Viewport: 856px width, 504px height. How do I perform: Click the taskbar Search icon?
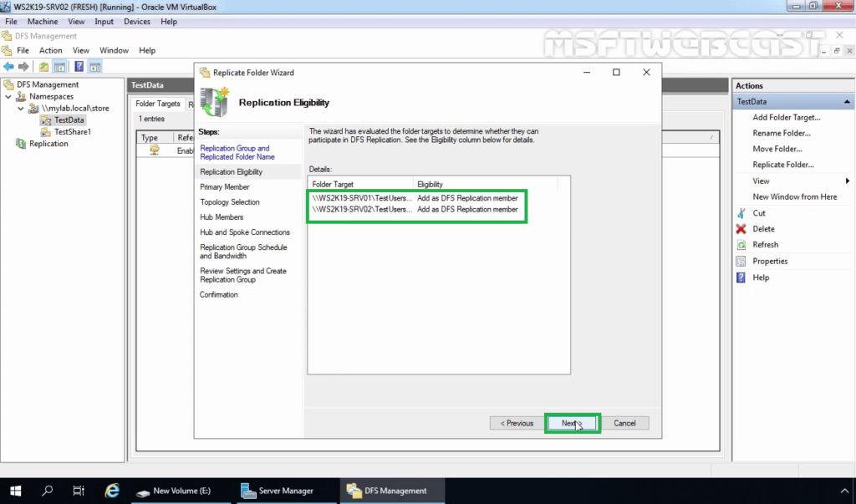48,491
